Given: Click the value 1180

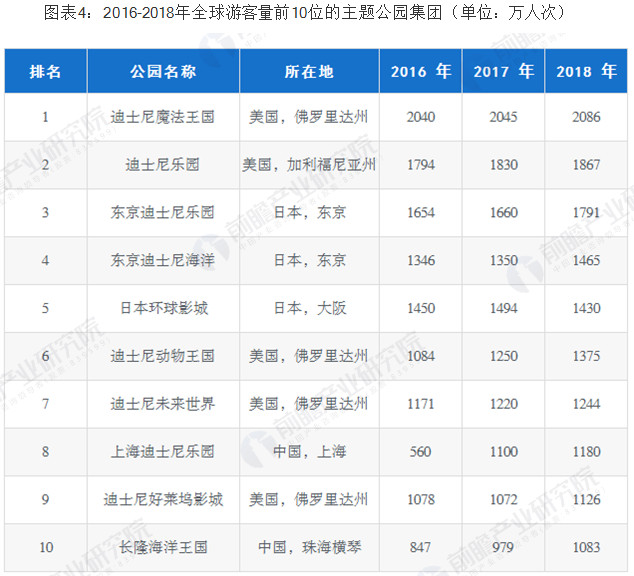Looking at the screenshot, I should (586, 452).
